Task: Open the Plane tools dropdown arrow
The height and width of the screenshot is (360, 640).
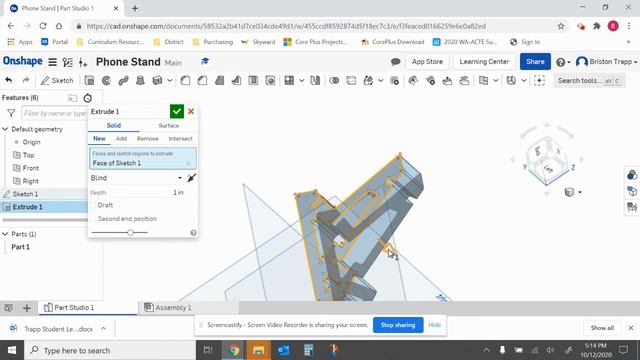Action: [x=496, y=80]
